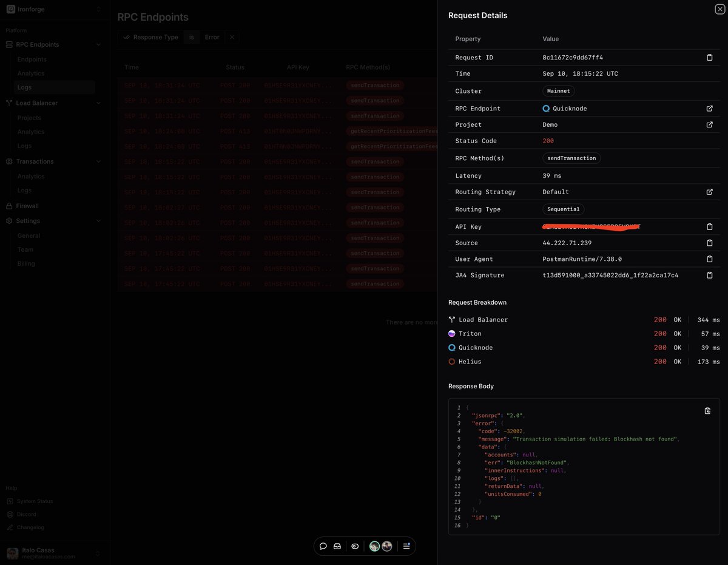
Task: Copy the Response Body JSON
Action: pyautogui.click(x=707, y=411)
